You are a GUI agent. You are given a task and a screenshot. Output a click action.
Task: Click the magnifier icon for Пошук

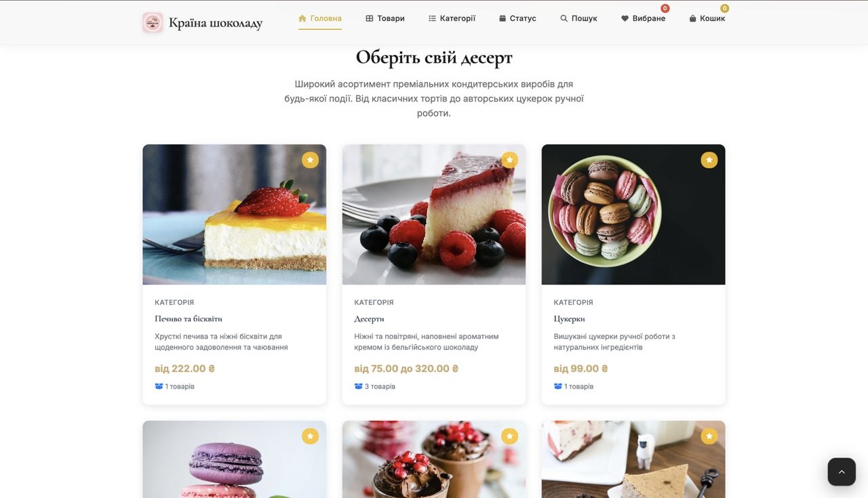[564, 19]
